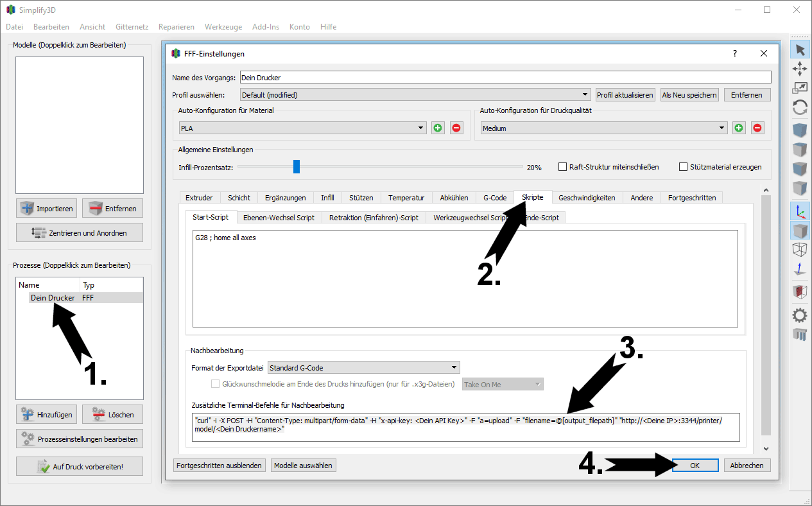Click Fortgeschritten ausblenden button
This screenshot has height=506, width=812.
[x=220, y=466]
